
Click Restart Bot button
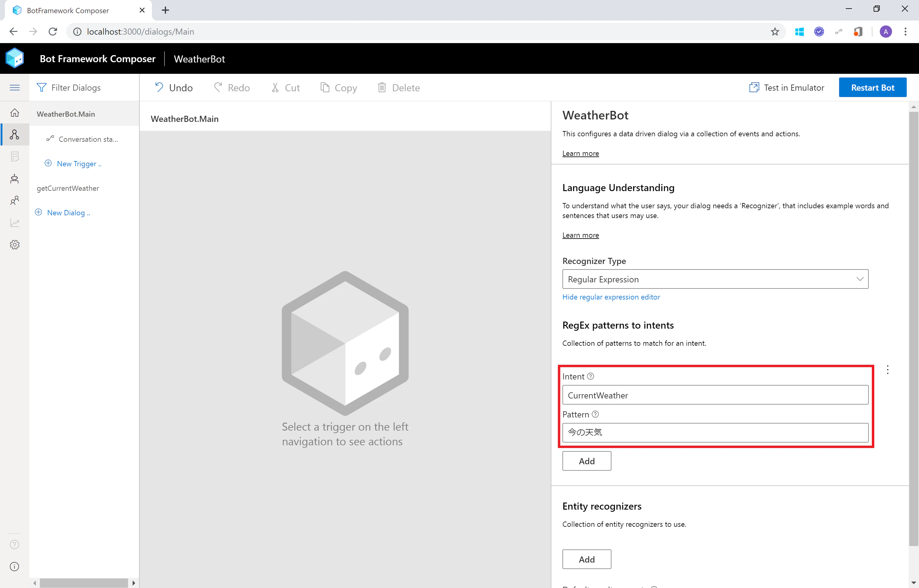pyautogui.click(x=872, y=88)
